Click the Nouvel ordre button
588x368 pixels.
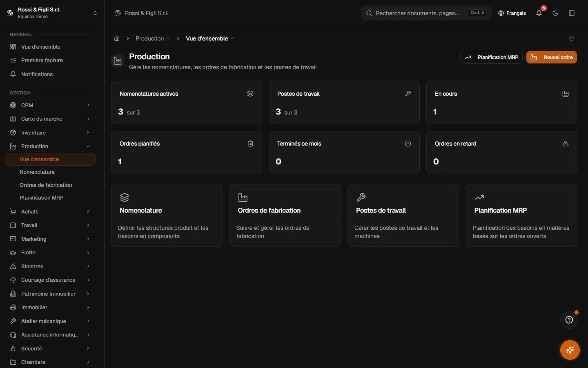pos(552,57)
